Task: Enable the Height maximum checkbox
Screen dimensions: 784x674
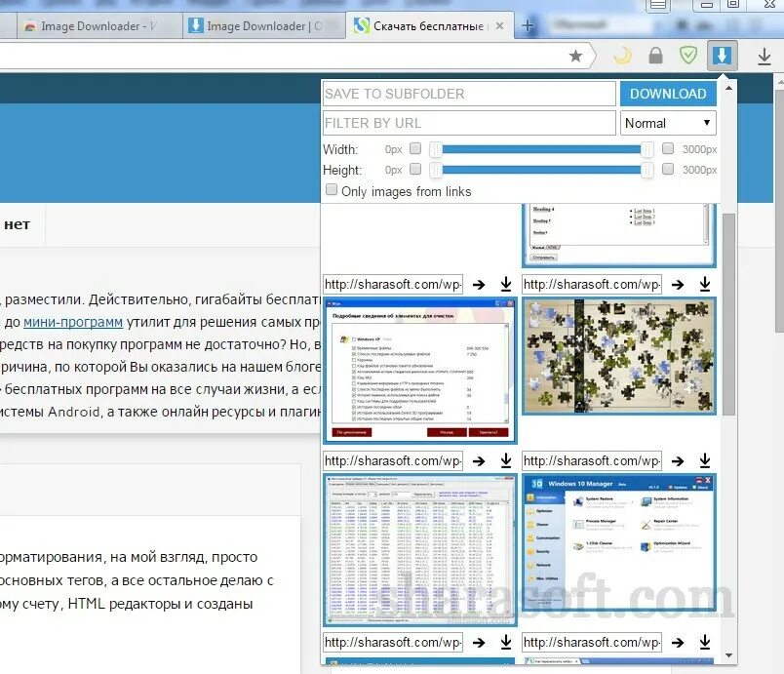Action: pos(668,169)
